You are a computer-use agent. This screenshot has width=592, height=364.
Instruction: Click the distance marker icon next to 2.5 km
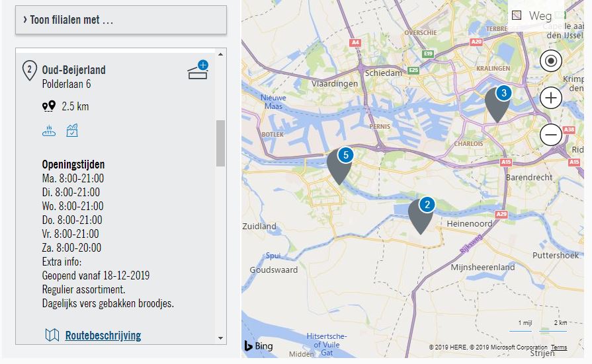[49, 106]
